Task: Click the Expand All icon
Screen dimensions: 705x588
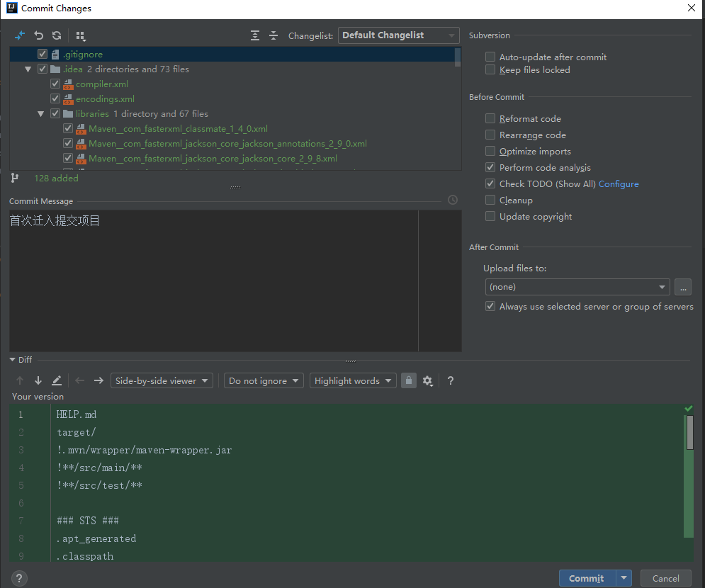Action: coord(255,35)
